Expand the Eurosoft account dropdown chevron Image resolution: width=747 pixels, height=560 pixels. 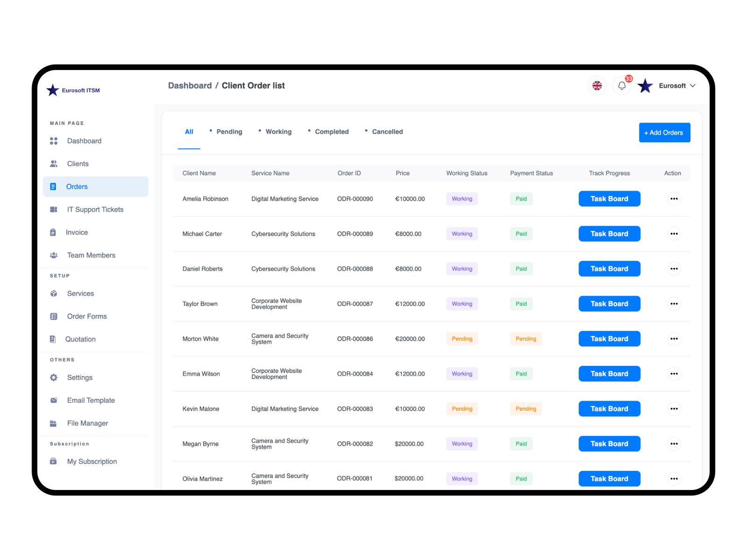[692, 86]
